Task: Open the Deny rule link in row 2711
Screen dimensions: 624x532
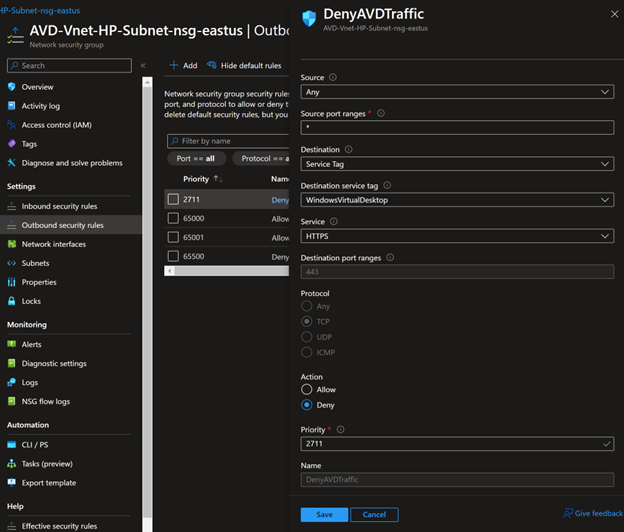Action: [280, 200]
